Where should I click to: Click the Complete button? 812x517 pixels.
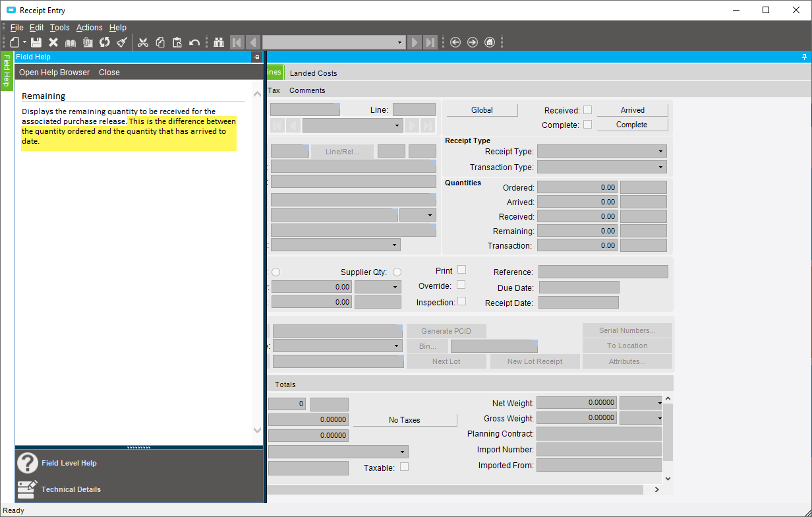[632, 125]
